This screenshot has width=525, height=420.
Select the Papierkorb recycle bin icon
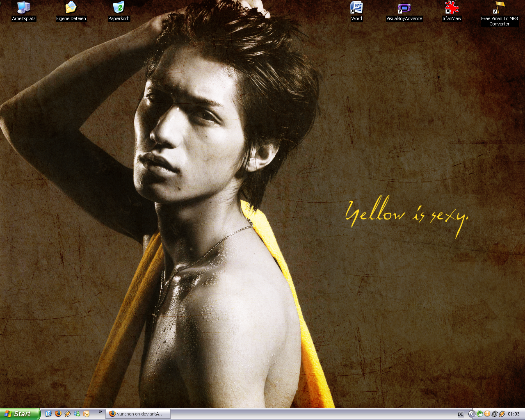coord(119,11)
